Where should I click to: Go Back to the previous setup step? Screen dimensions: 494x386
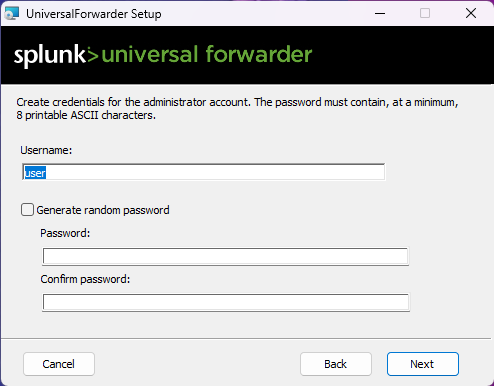pos(336,364)
